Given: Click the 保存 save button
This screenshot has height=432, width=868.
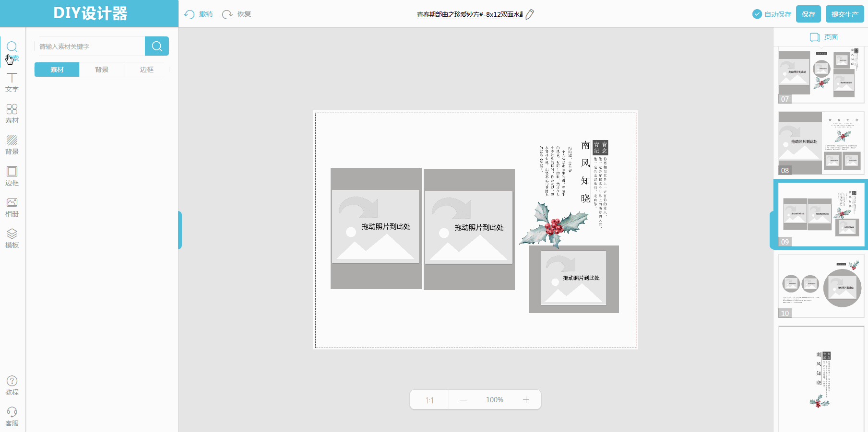Looking at the screenshot, I should click(809, 14).
